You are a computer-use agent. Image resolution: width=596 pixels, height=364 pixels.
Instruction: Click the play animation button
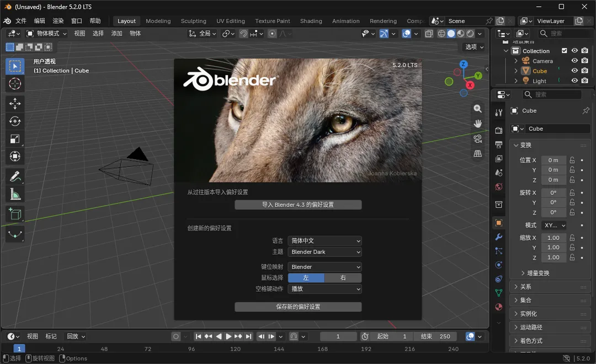(228, 336)
